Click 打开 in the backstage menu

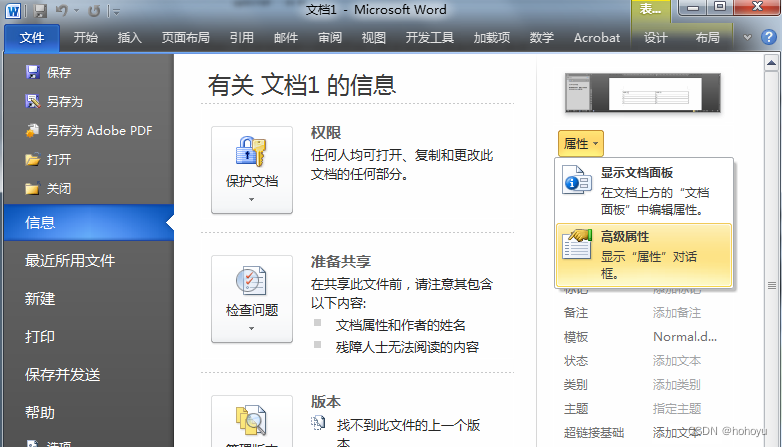[x=48, y=160]
